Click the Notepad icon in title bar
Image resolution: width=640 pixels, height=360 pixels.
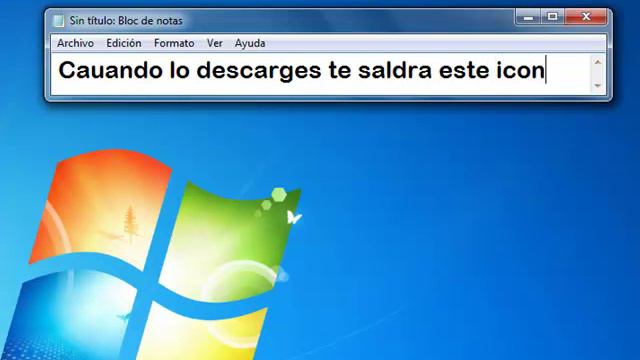(x=59, y=21)
